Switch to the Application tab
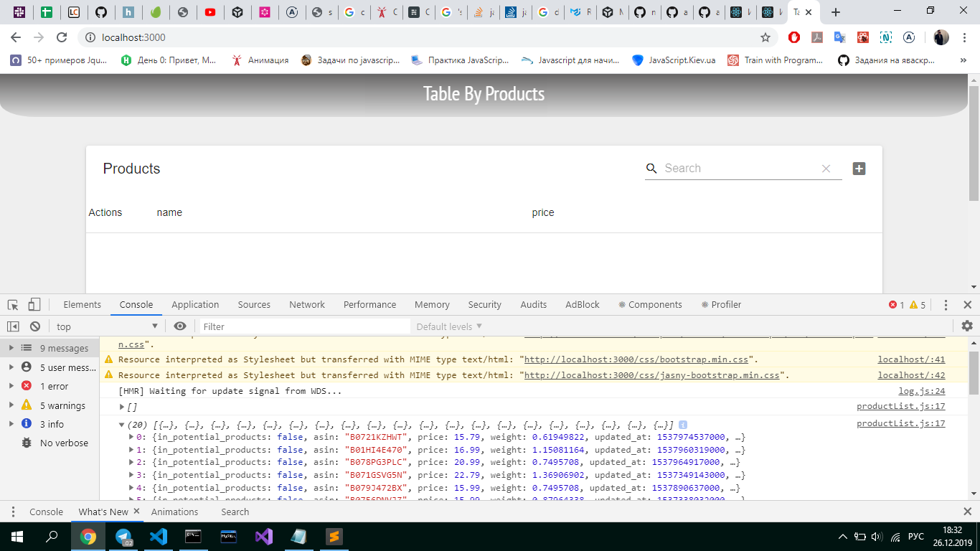980x551 pixels. pyautogui.click(x=195, y=305)
